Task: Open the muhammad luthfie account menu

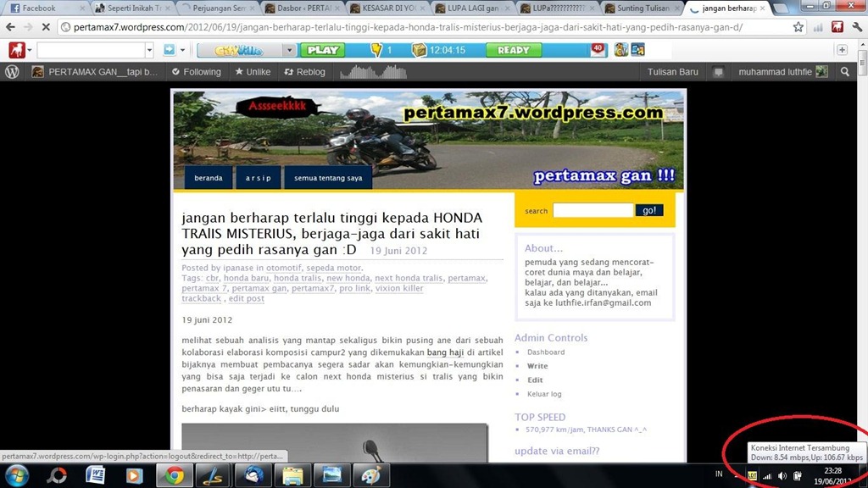Action: pos(782,72)
